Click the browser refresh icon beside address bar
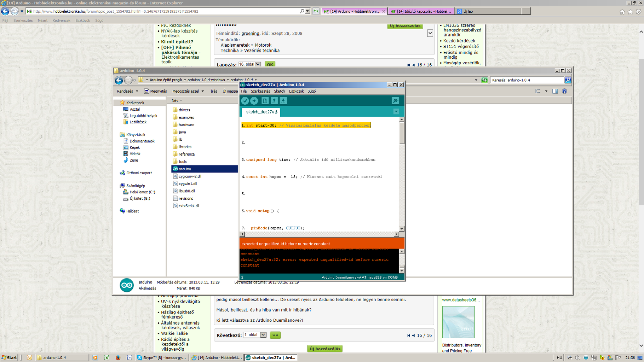This screenshot has height=362, width=644. tap(316, 11)
